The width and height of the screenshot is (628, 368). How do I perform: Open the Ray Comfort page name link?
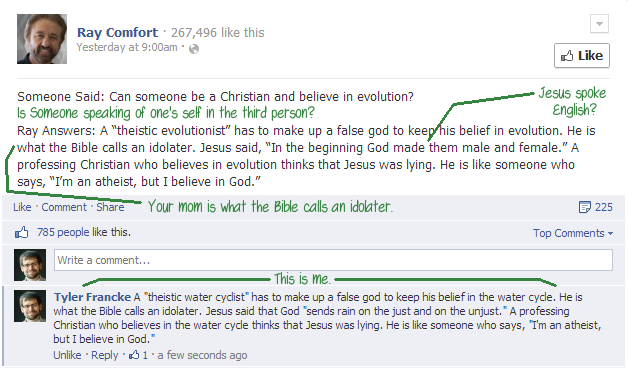(x=117, y=32)
